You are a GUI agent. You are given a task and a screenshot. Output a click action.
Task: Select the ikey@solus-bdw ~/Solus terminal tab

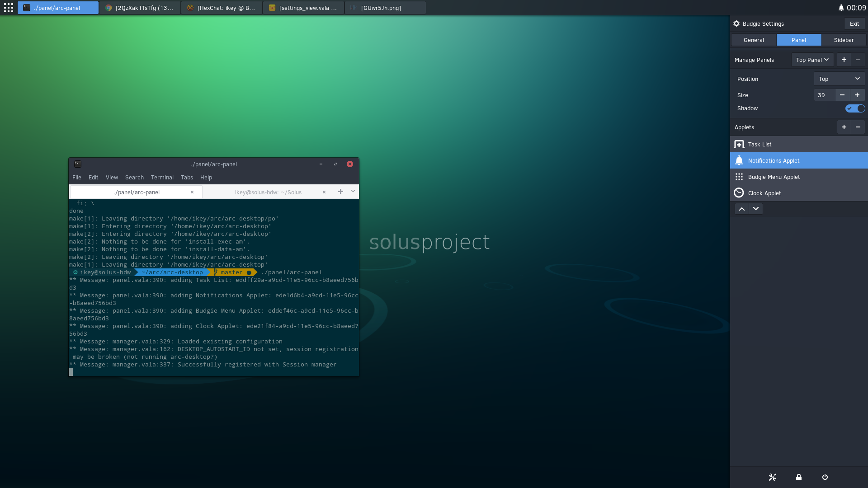[268, 192]
